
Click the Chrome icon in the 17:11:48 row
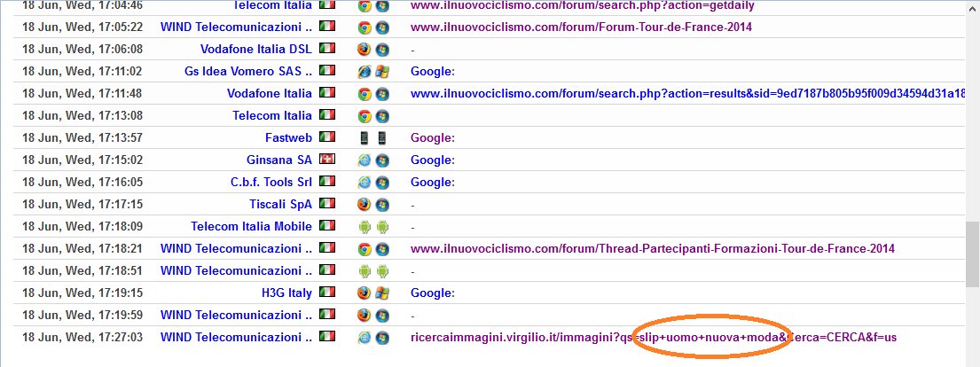(x=365, y=94)
